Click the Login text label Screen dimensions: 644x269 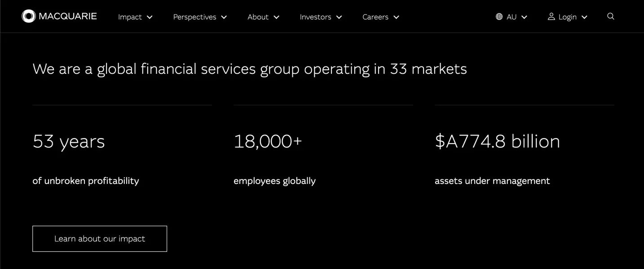tap(568, 17)
